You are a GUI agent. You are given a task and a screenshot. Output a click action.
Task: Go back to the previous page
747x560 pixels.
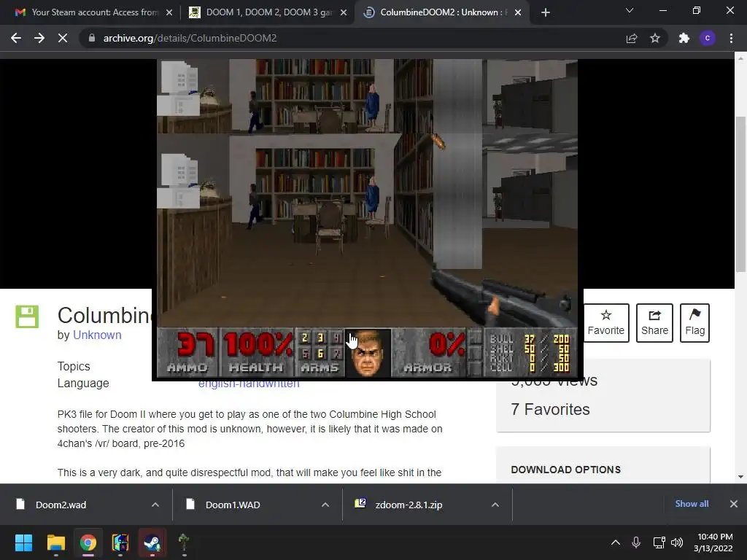pos(16,38)
